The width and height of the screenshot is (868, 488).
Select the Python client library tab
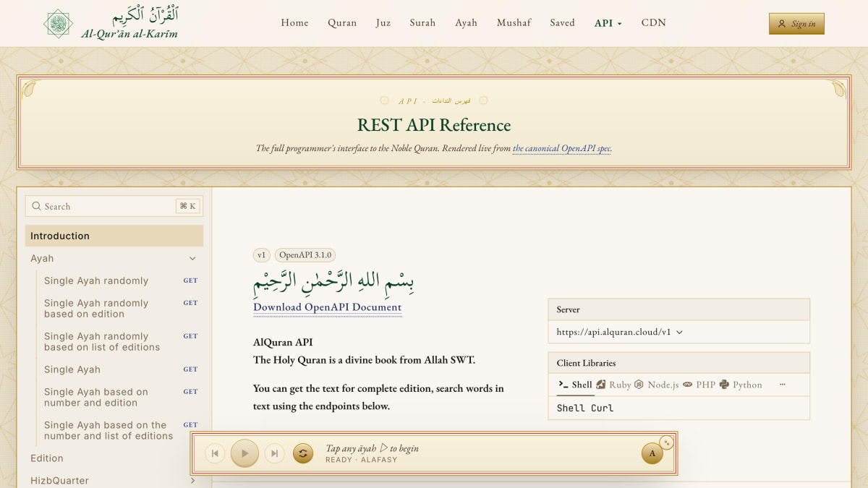point(741,385)
